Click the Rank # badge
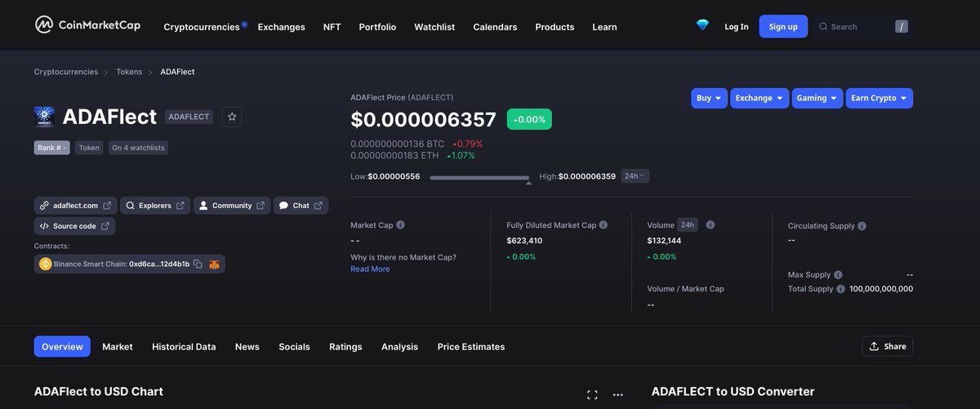The width and height of the screenshot is (980, 409). click(x=52, y=148)
